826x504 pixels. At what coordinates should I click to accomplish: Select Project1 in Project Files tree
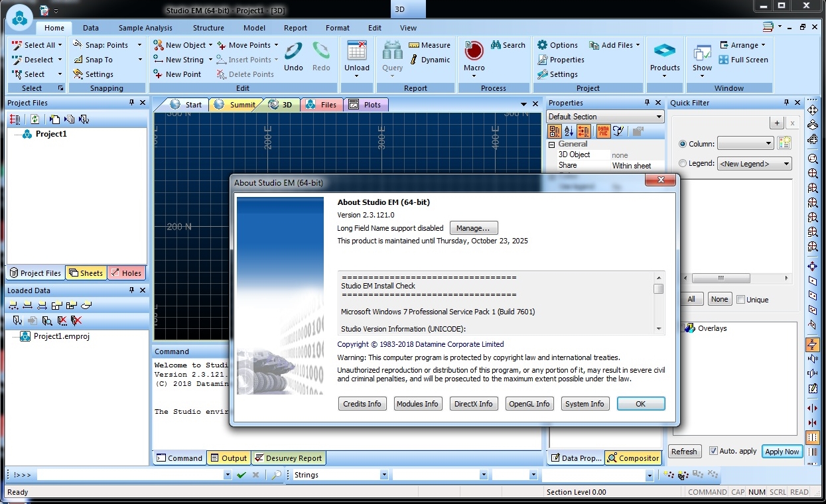tap(51, 134)
